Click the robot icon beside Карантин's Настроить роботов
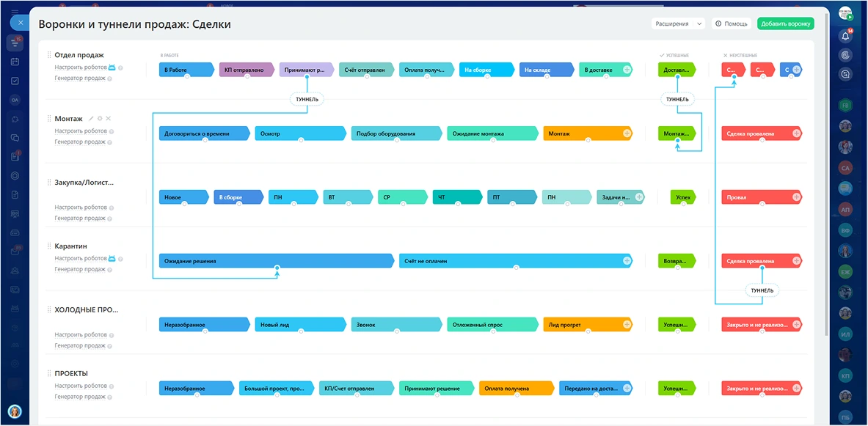 (112, 258)
